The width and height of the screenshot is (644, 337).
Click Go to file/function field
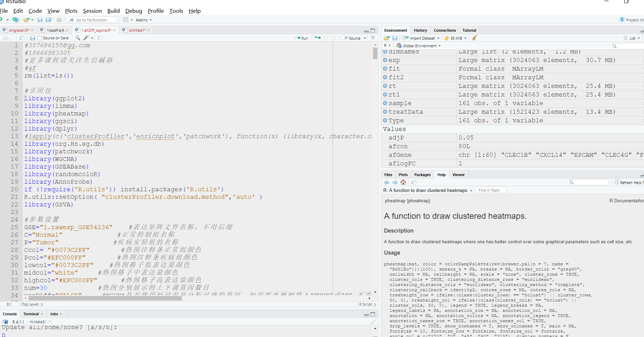(x=92, y=20)
